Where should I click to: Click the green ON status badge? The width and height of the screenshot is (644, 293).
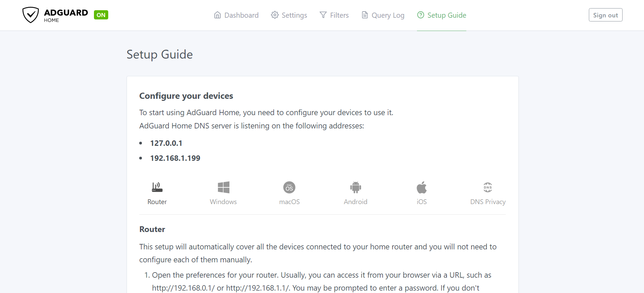pyautogui.click(x=101, y=15)
